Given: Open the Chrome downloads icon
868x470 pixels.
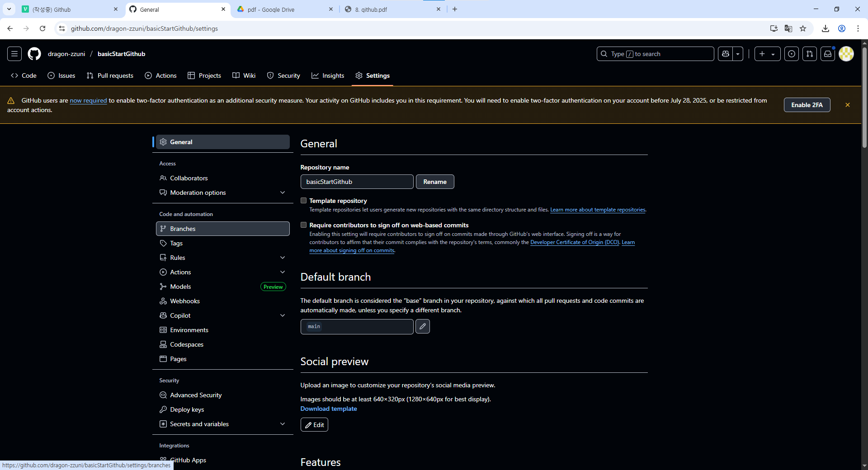Looking at the screenshot, I should coord(826,28).
